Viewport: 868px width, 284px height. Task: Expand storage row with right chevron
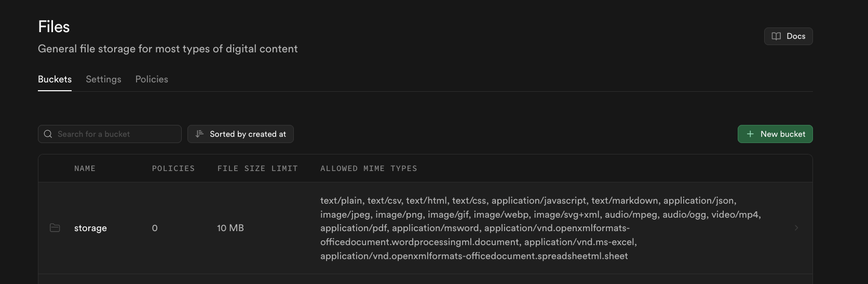click(796, 228)
